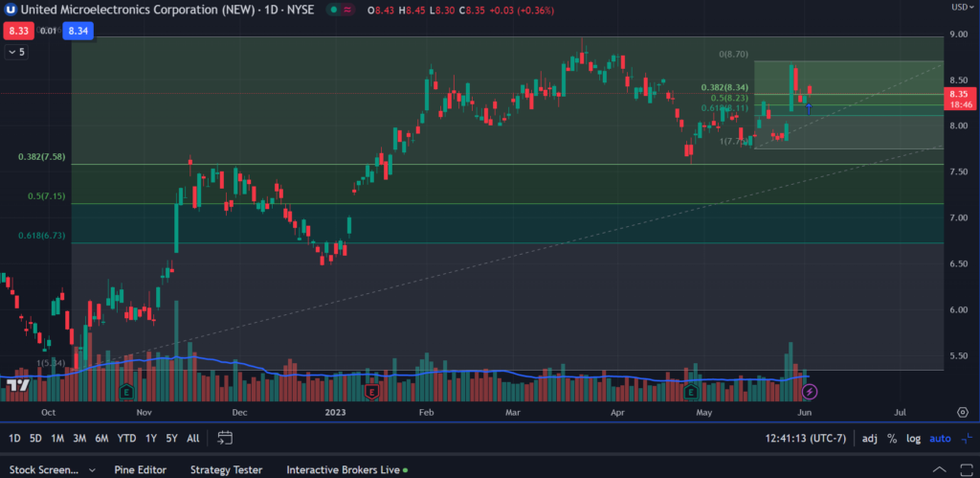Click the 18:46 countdown label on price axis
This screenshot has width=980, height=478.
point(960,104)
